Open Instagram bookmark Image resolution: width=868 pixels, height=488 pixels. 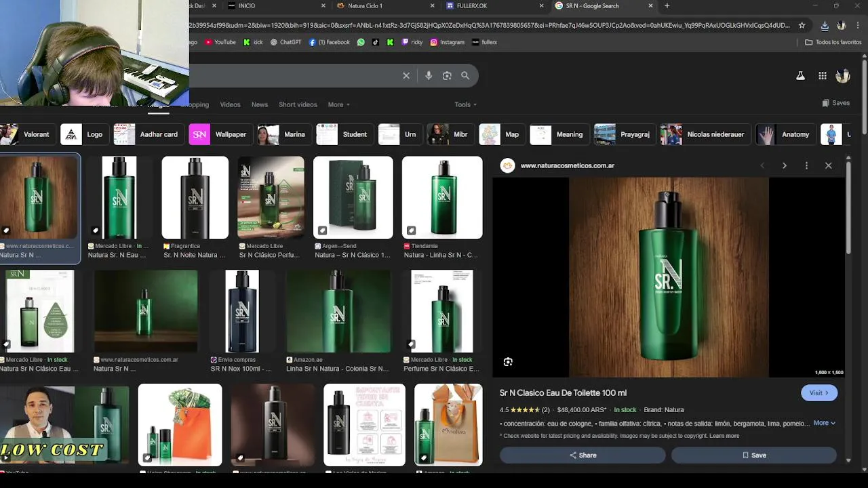pos(448,42)
